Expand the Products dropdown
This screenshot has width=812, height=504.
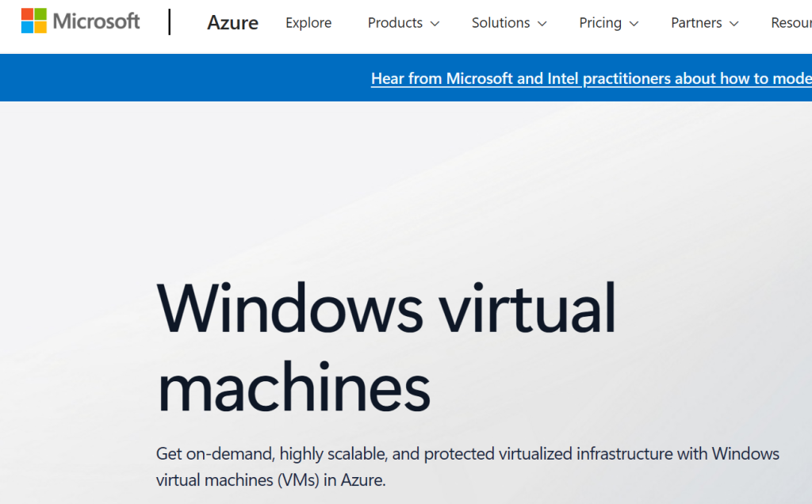(404, 23)
